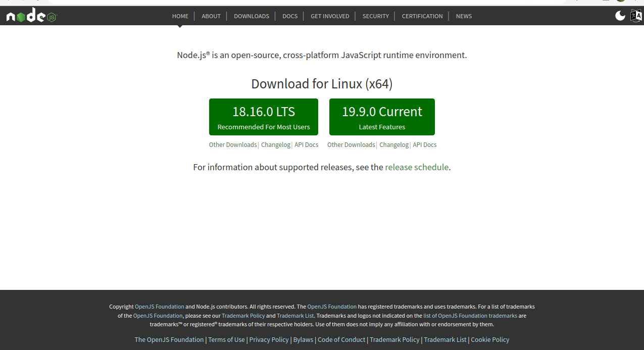Open Trademark Policy link after "please see our"

click(x=243, y=316)
